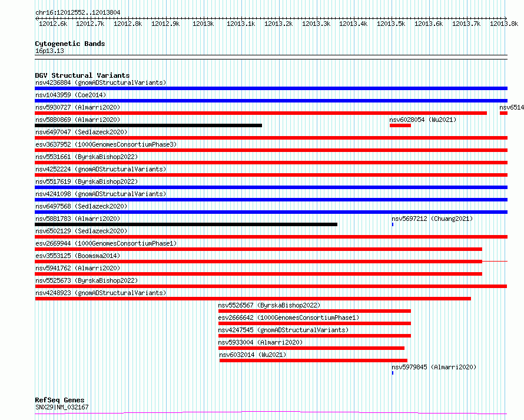This screenshot has height=420, width=524.
Task: Click the nsv5880869 Almarri2020 label
Action: pos(78,120)
